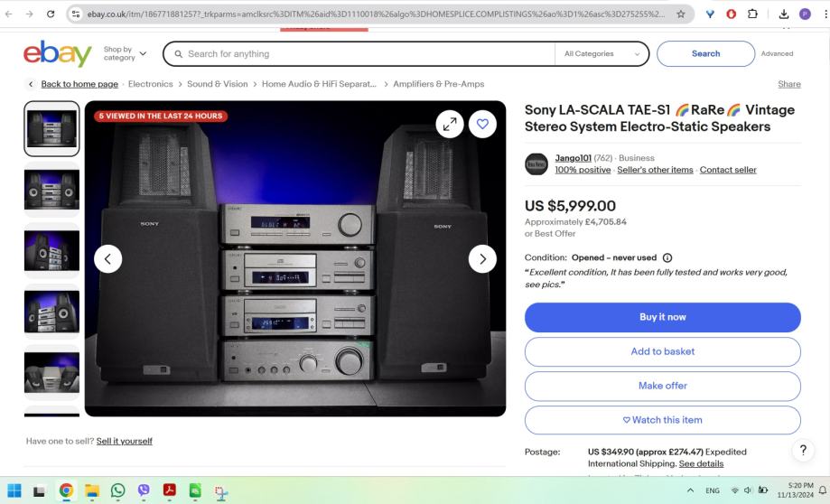830x504 pixels.
Task: Open browser downloads icon
Action: (x=784, y=14)
